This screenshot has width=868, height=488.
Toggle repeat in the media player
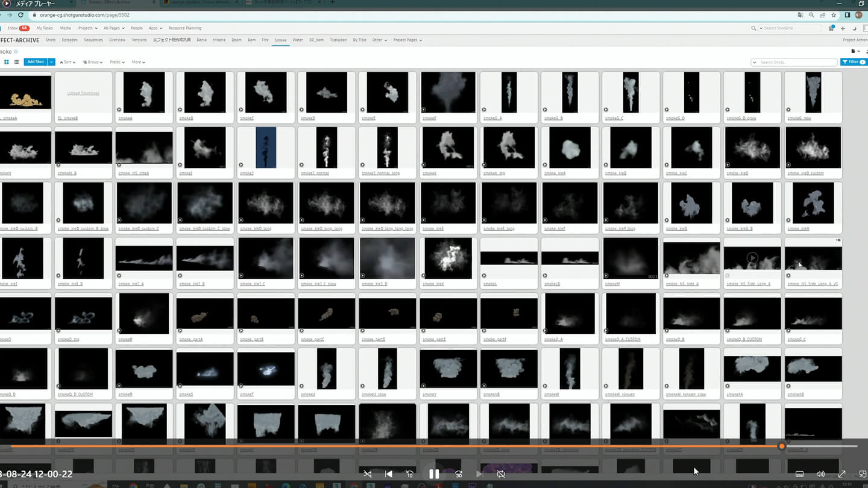[500, 474]
